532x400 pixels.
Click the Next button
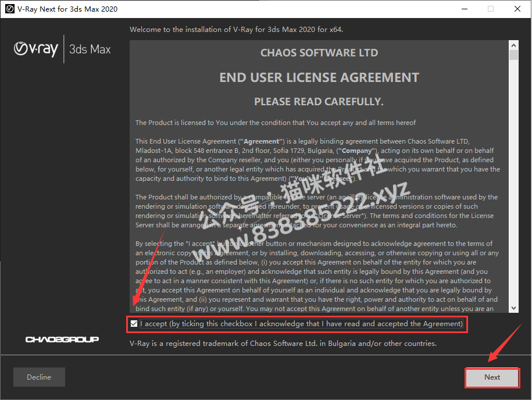(x=492, y=377)
